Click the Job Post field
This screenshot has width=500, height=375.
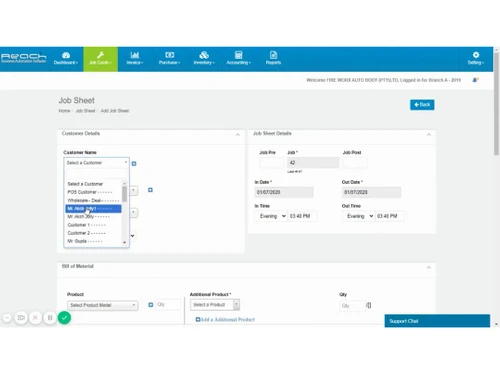[x=355, y=163]
